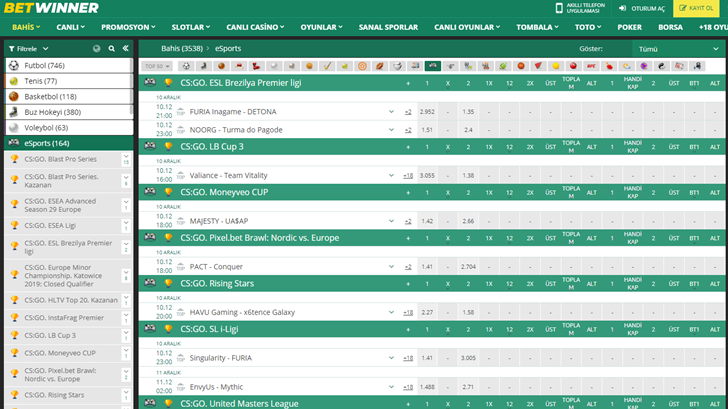Open the SLOTLAR menu

coord(191,27)
